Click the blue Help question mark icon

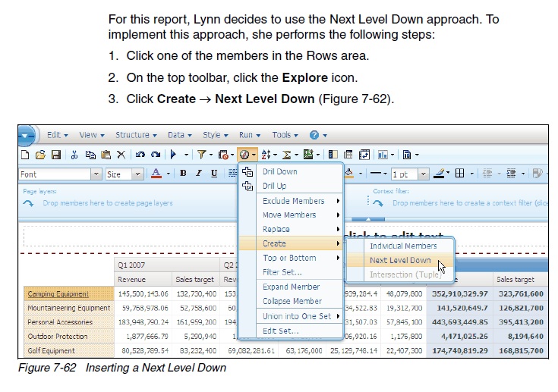click(x=314, y=135)
